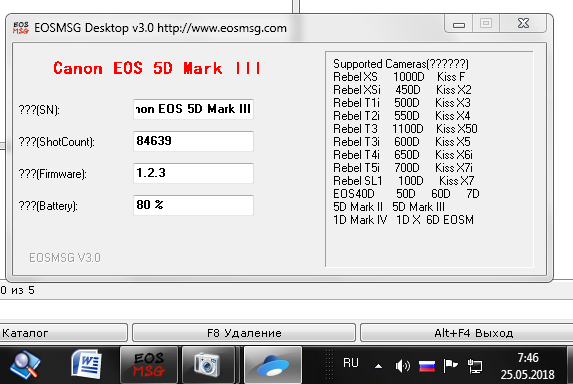Click the SN serial number field
Image resolution: width=573 pixels, height=384 pixels.
[x=193, y=109]
